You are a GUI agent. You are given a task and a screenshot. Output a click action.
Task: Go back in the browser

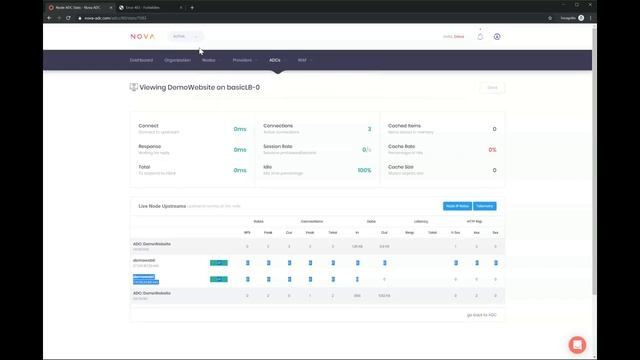pyautogui.click(x=49, y=18)
